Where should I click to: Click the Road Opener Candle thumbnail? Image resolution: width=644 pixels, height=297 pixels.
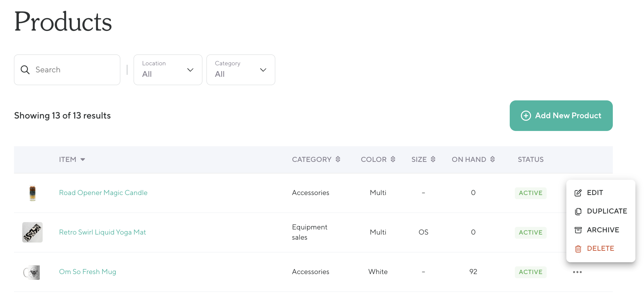click(x=32, y=193)
